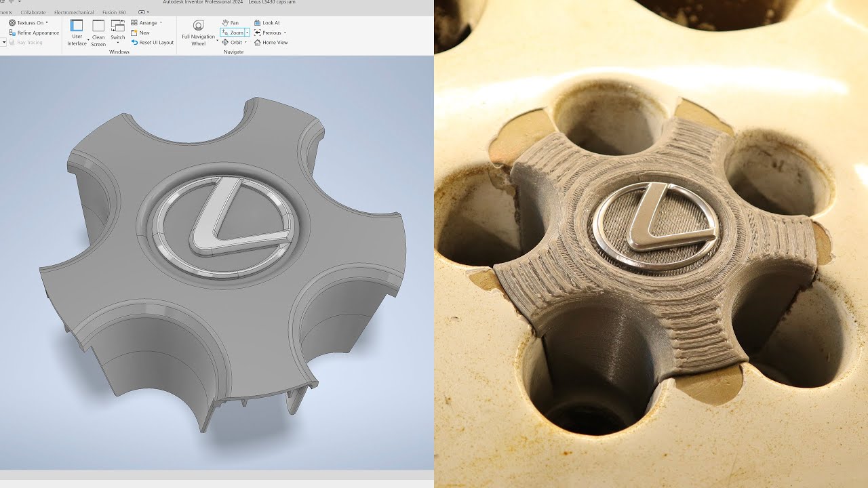
Task: Open the Full Navigation Wheel
Action: tap(198, 33)
